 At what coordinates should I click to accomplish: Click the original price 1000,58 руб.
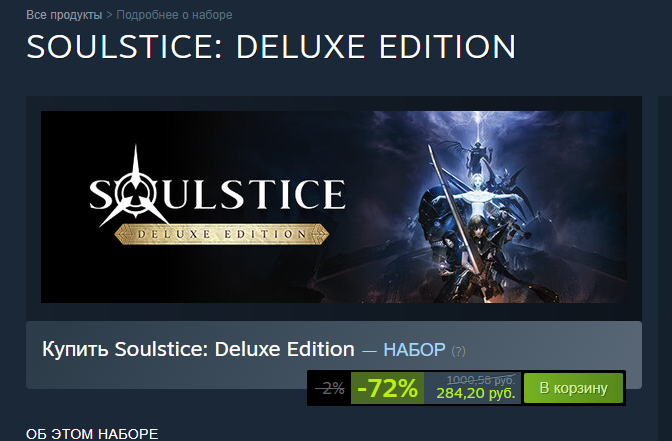pos(481,380)
